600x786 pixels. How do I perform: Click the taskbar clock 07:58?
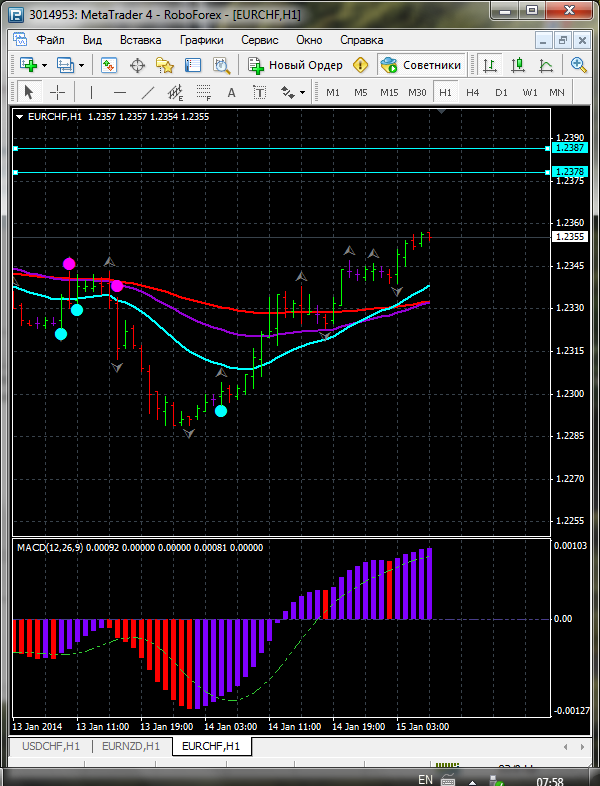pos(550,781)
